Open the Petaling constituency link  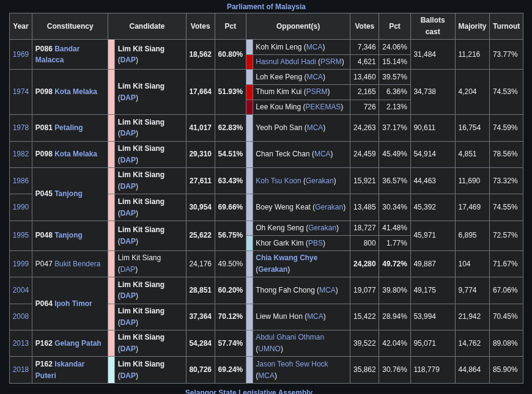[x=68, y=128]
